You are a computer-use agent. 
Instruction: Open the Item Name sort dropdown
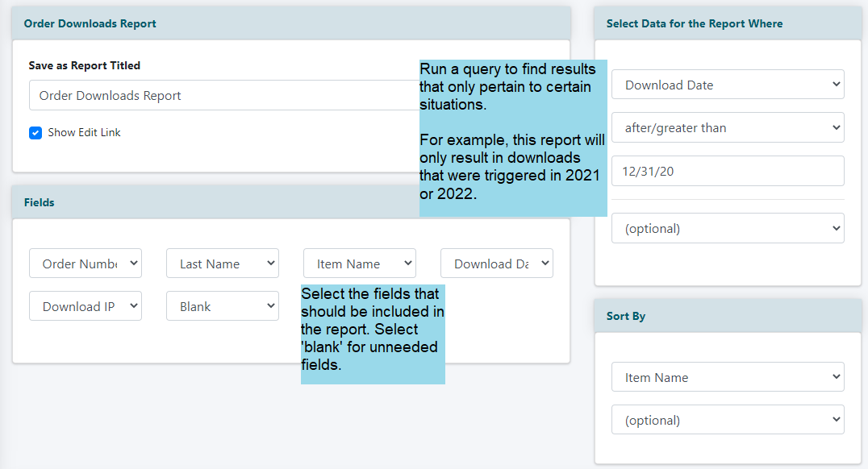click(x=728, y=376)
